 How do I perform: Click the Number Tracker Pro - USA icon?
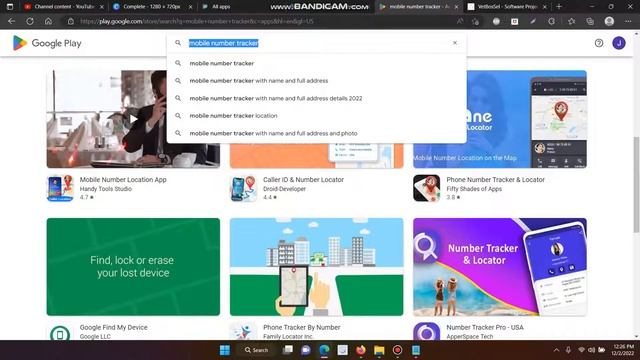pyautogui.click(x=427, y=332)
